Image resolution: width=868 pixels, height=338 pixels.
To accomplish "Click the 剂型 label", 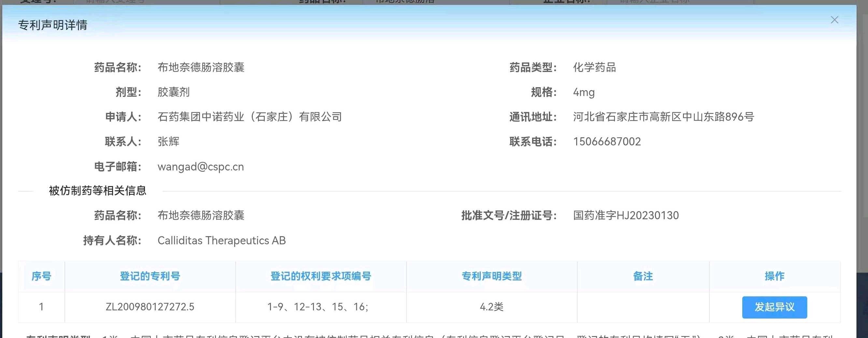I will tap(129, 92).
